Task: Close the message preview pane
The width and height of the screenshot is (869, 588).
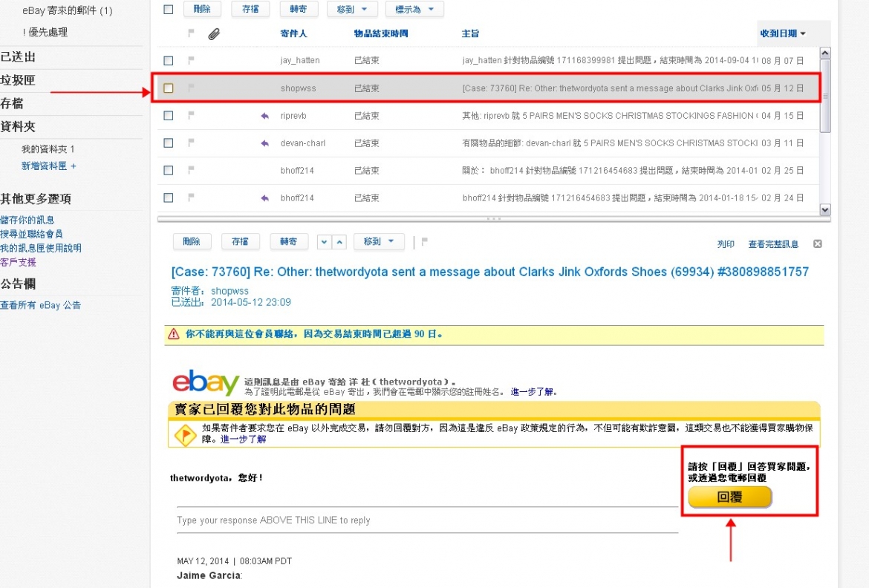Action: point(817,244)
